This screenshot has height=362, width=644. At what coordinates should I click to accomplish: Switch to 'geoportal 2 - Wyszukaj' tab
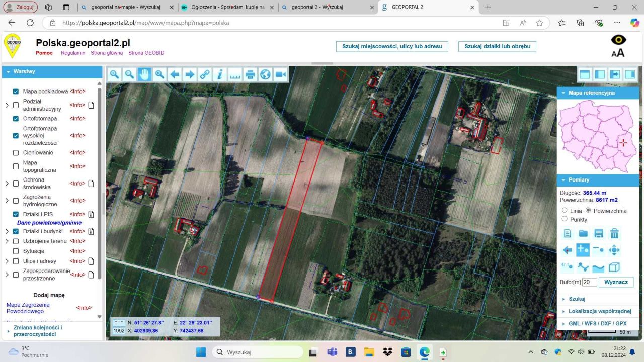[x=328, y=7]
